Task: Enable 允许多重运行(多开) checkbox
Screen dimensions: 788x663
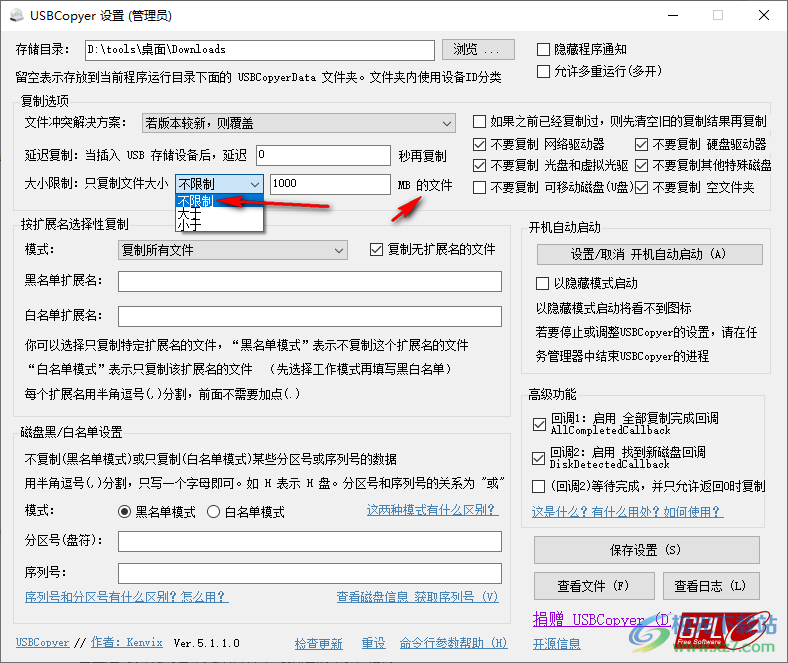Action: pos(543,71)
